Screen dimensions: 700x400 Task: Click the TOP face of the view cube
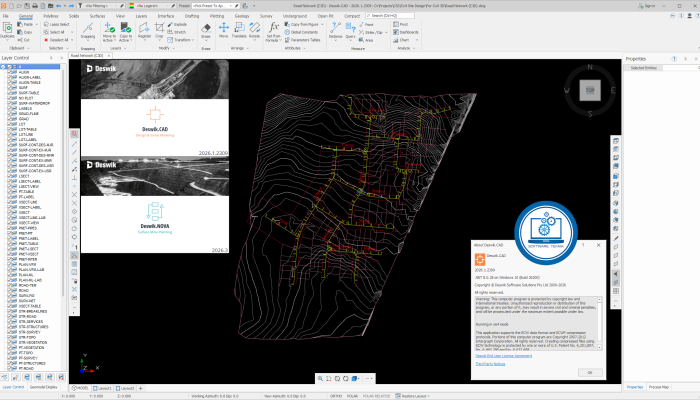click(x=590, y=90)
